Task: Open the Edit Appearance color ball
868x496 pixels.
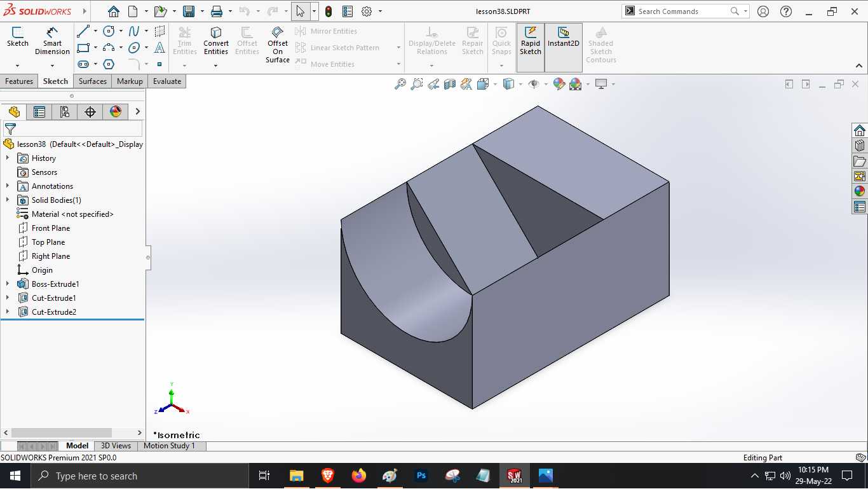Action: [559, 84]
